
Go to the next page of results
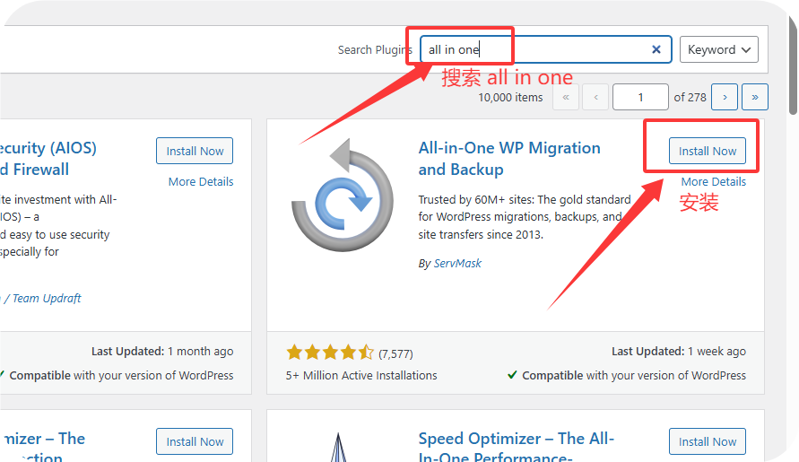[725, 97]
